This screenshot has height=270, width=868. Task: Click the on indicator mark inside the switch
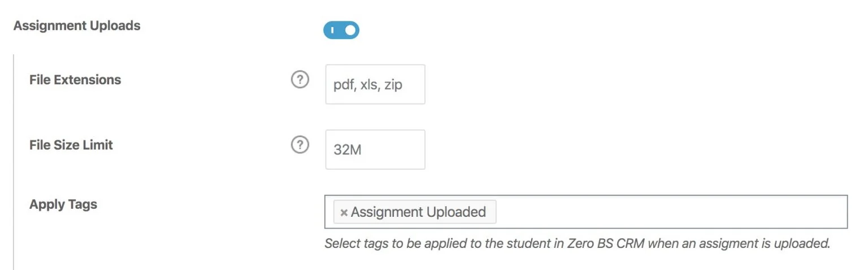pyautogui.click(x=332, y=30)
